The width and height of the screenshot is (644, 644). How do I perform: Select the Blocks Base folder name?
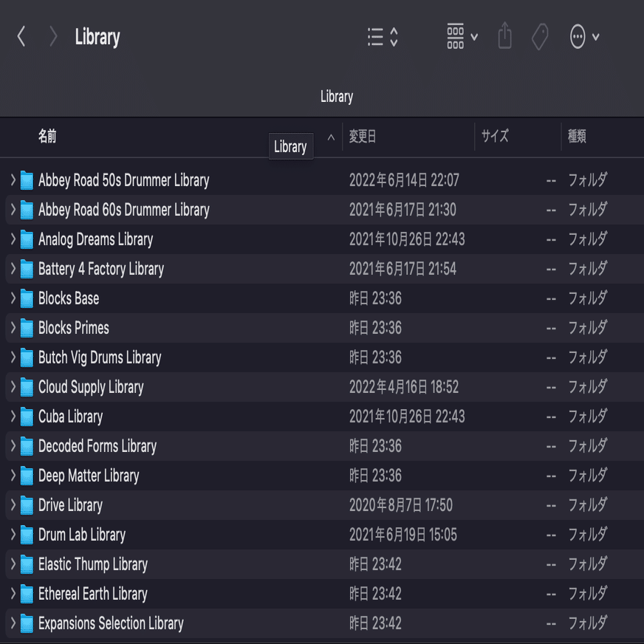pyautogui.click(x=69, y=298)
